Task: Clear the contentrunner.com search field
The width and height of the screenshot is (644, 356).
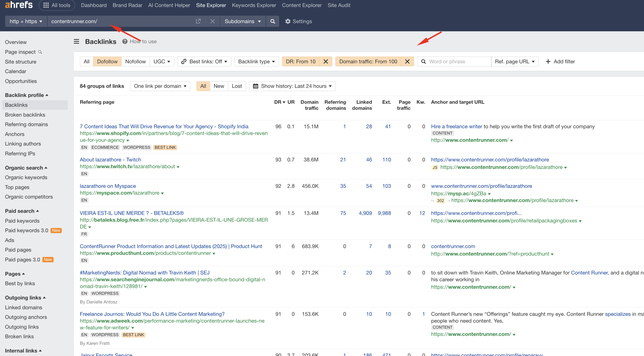Action: (213, 21)
